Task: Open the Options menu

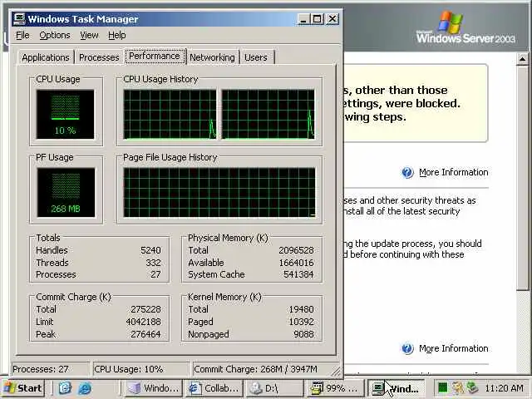Action: 55,35
